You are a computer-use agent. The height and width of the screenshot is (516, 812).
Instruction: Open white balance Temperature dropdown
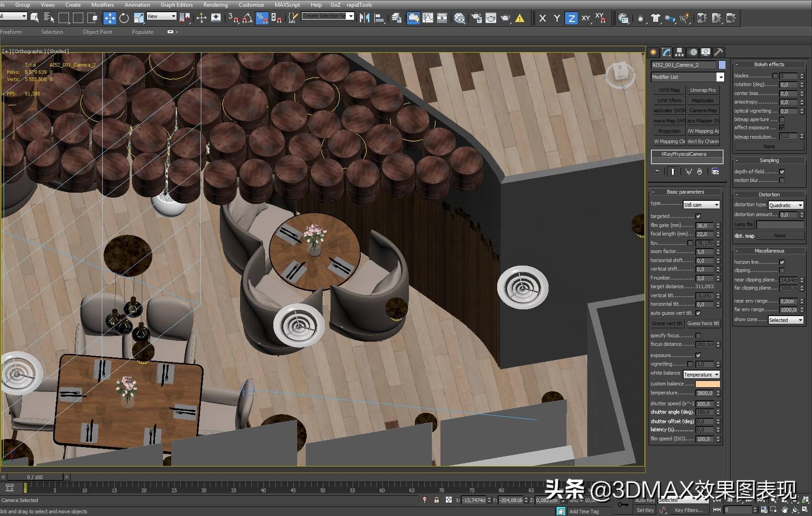701,375
